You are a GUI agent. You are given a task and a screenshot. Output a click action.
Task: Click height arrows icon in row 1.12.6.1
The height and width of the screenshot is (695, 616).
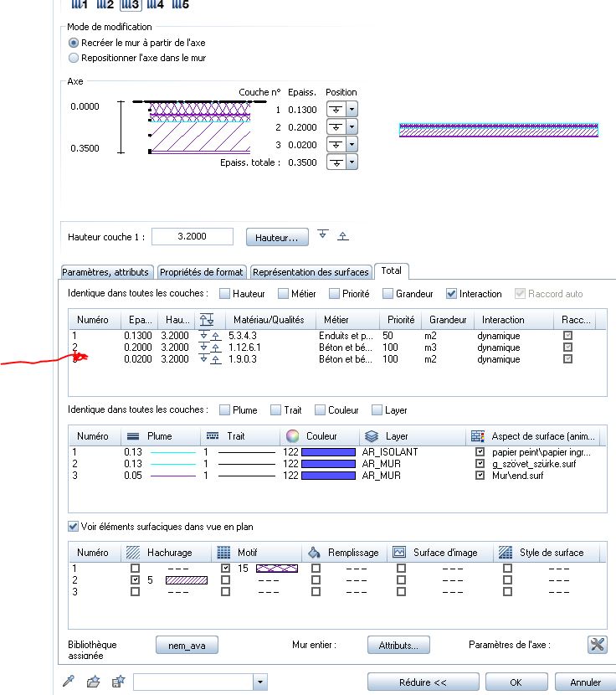pos(209,347)
